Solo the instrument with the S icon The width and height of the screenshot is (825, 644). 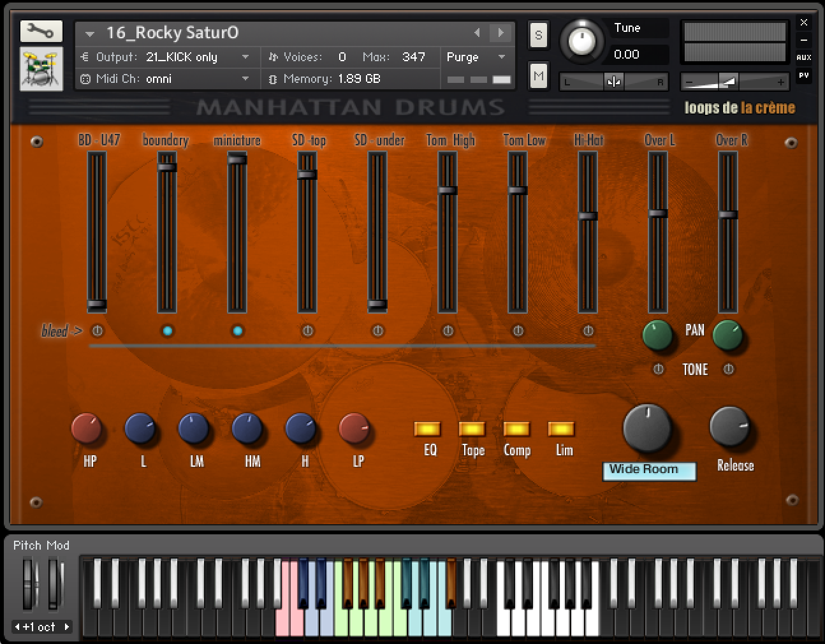[538, 35]
